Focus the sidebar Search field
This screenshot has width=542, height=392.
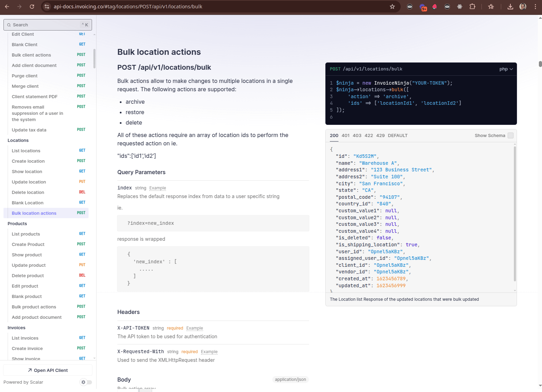click(x=48, y=25)
